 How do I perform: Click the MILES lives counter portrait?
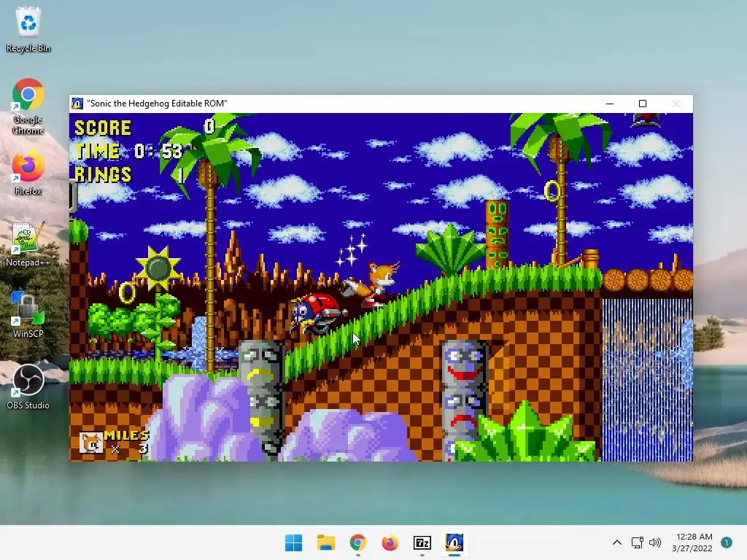pos(90,443)
